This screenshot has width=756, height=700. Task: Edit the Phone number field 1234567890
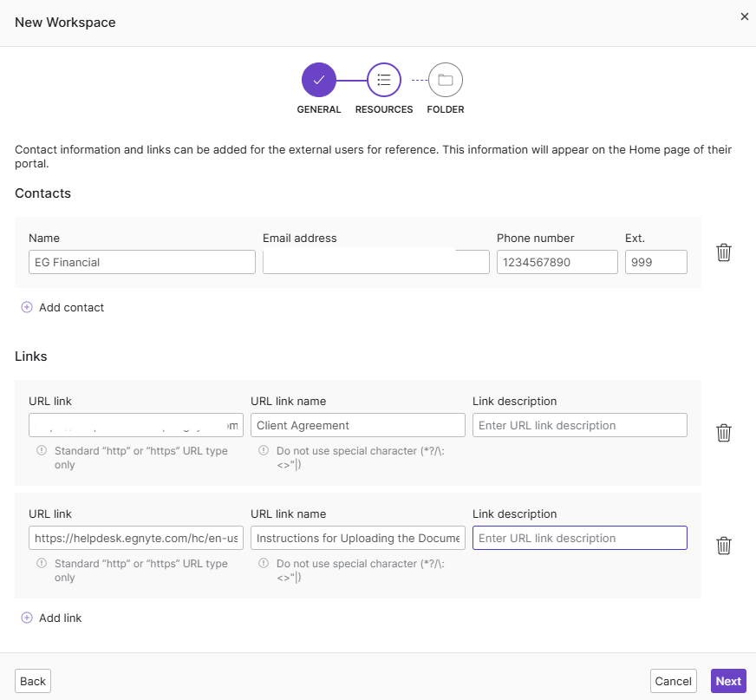(x=557, y=262)
